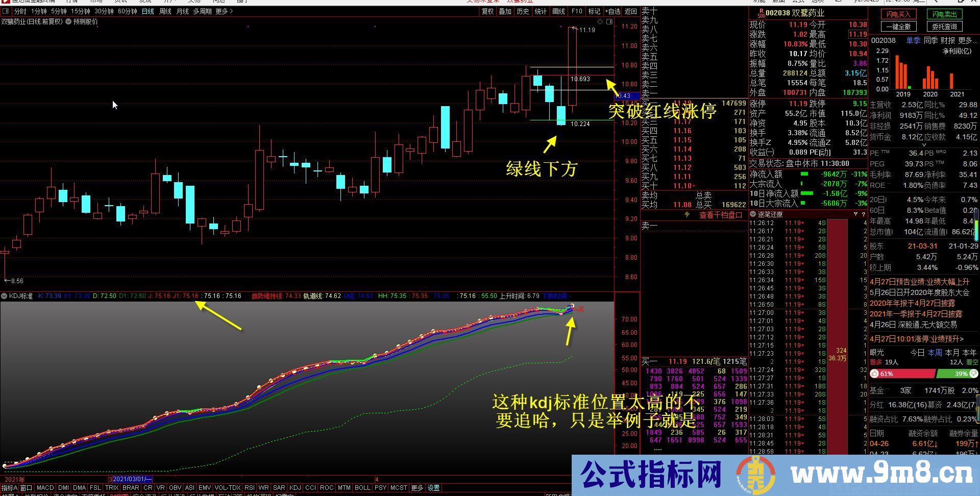Open 查看千档盘口 link
Image resolution: width=980 pixels, height=496 pixels.
720,215
